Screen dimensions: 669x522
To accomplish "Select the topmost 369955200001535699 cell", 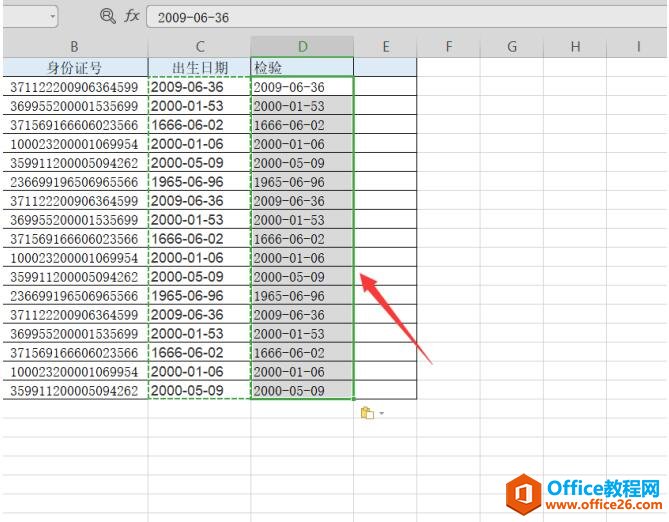I will point(75,106).
